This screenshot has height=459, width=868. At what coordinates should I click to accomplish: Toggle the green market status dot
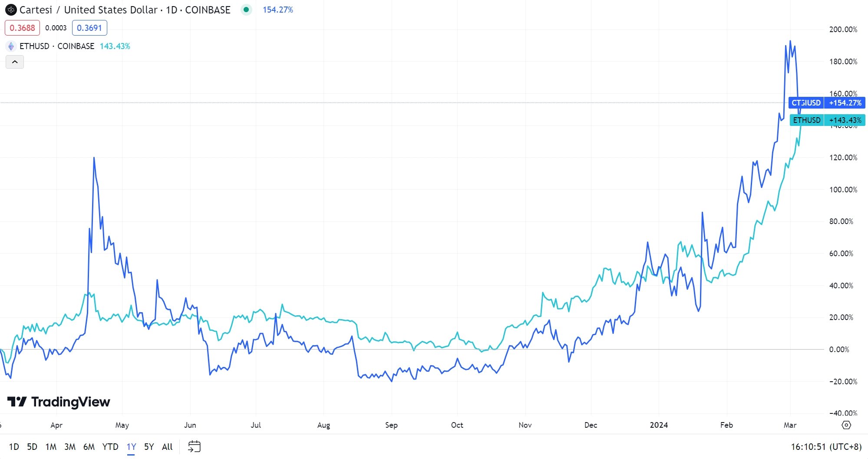247,10
